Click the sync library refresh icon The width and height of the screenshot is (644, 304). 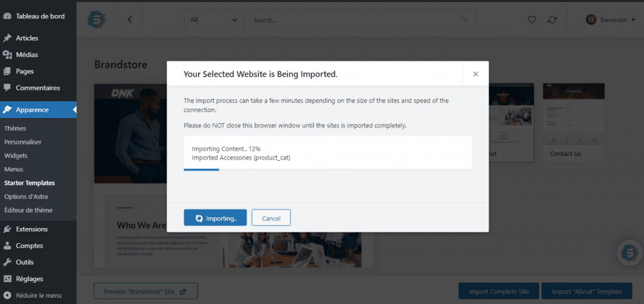(x=552, y=19)
